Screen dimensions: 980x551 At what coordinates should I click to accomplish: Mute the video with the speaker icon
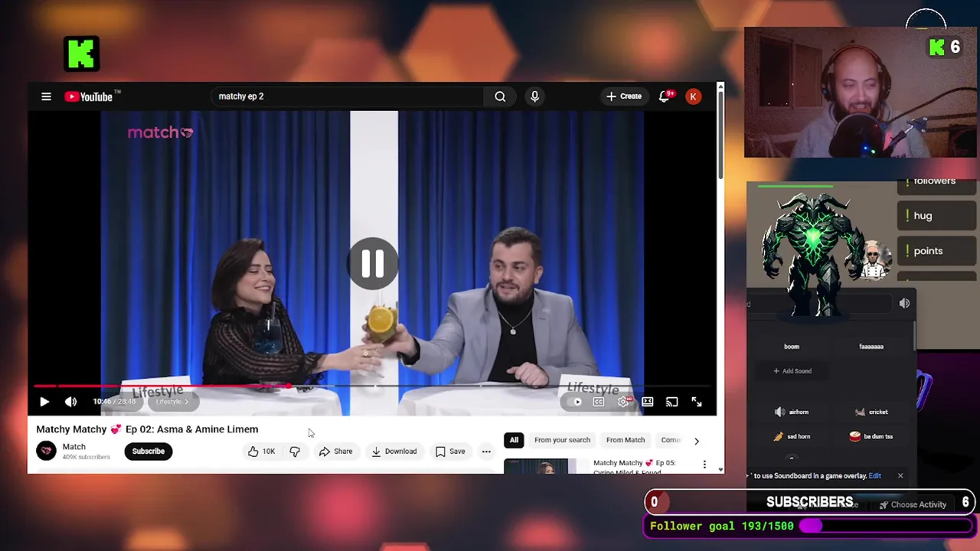pos(70,402)
